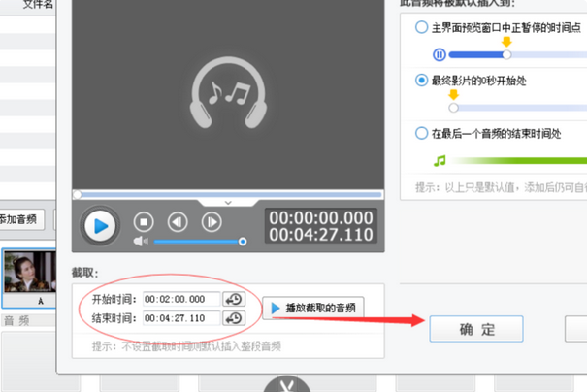This screenshot has height=392, width=587.
Task: Click the scissors cut icon
Action: 287,384
